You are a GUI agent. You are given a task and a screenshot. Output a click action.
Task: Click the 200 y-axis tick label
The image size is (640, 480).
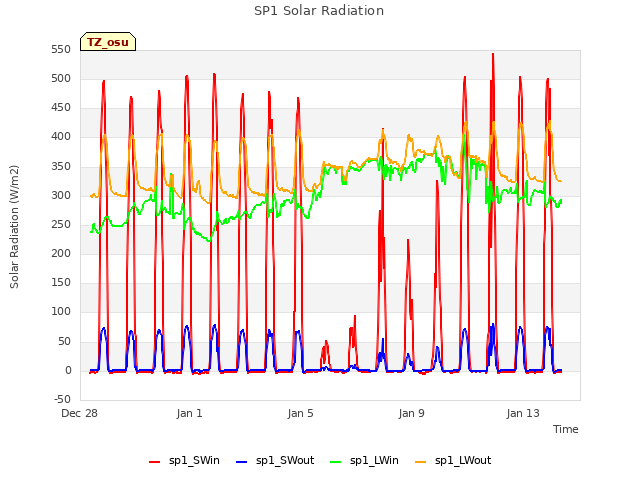[61, 254]
